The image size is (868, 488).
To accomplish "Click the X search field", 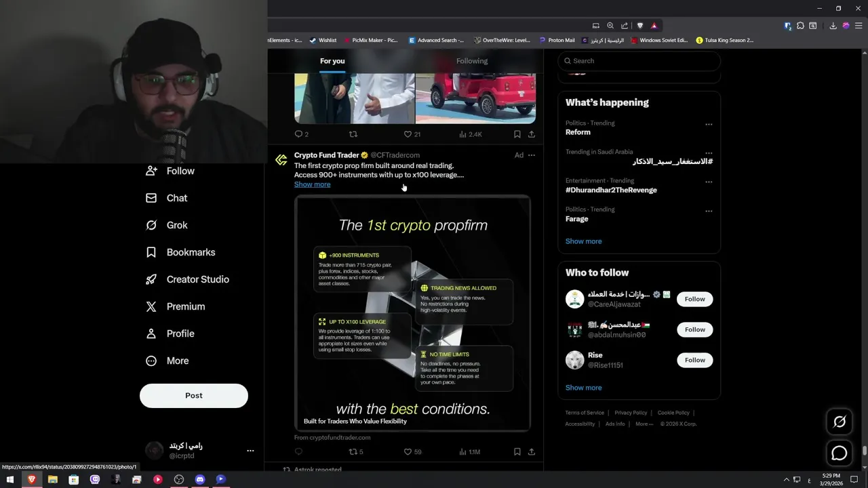I will [x=639, y=61].
